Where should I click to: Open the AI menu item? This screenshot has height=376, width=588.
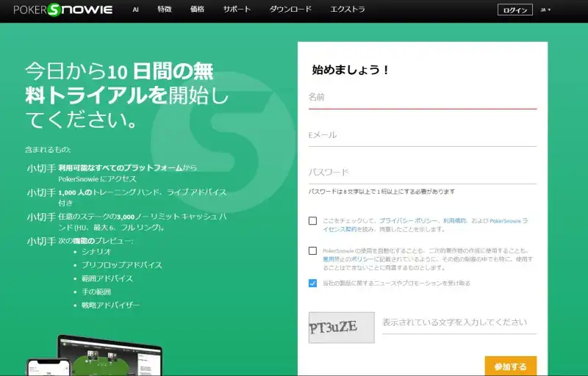136,10
